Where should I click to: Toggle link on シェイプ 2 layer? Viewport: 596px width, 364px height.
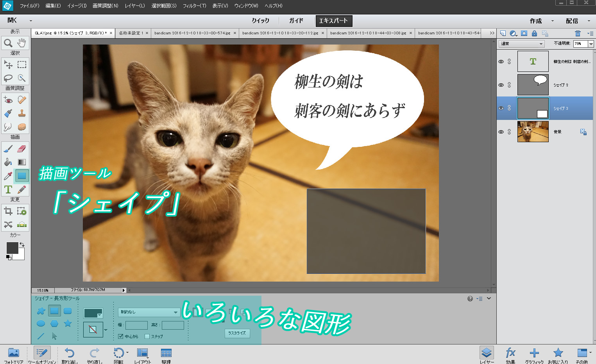tap(509, 85)
